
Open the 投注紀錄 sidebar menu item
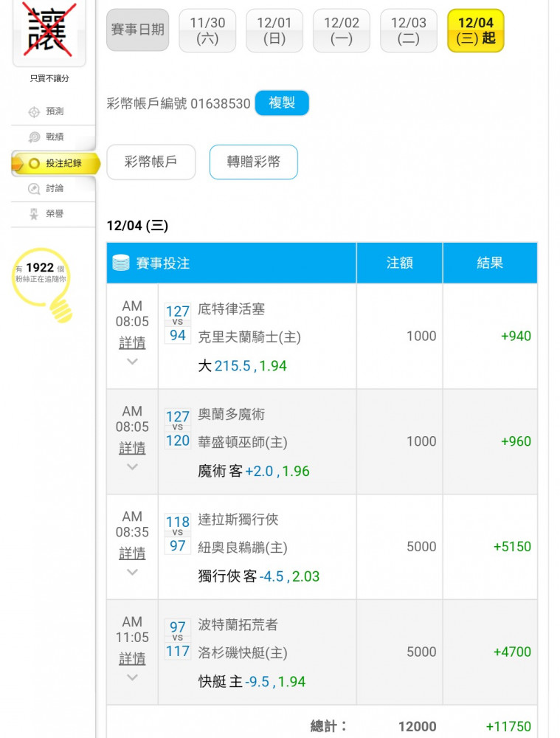click(x=55, y=163)
